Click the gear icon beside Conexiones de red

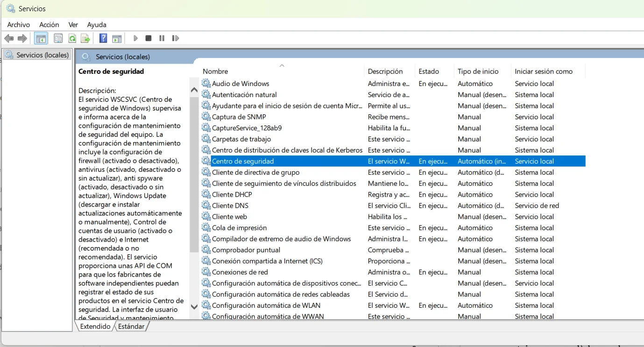click(x=206, y=272)
